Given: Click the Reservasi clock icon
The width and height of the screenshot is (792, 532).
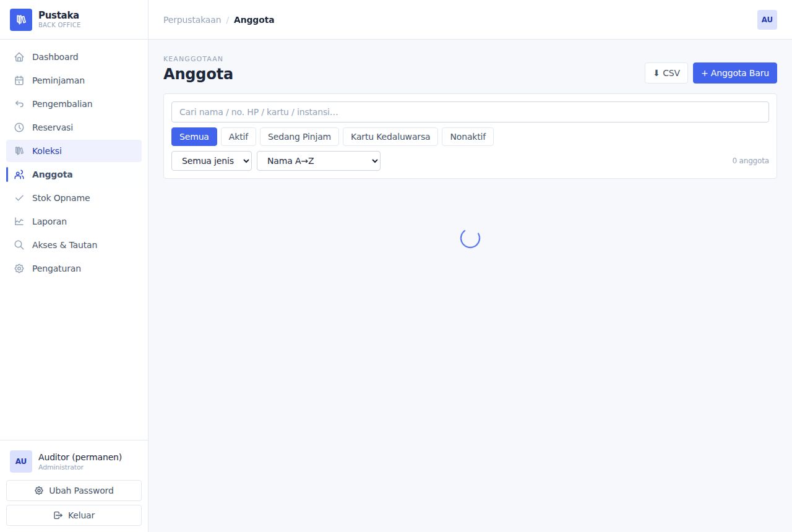Looking at the screenshot, I should click(x=19, y=127).
